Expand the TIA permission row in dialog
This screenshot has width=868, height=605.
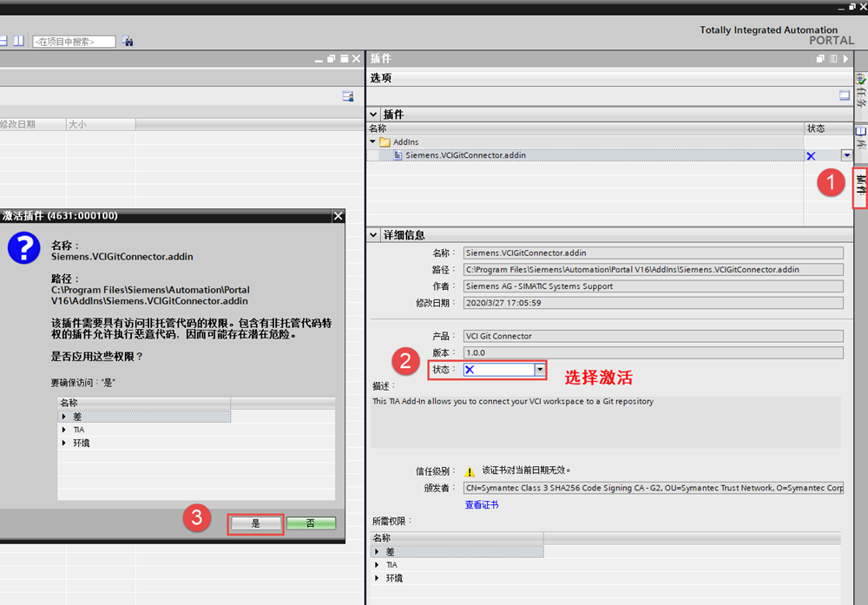click(x=64, y=430)
